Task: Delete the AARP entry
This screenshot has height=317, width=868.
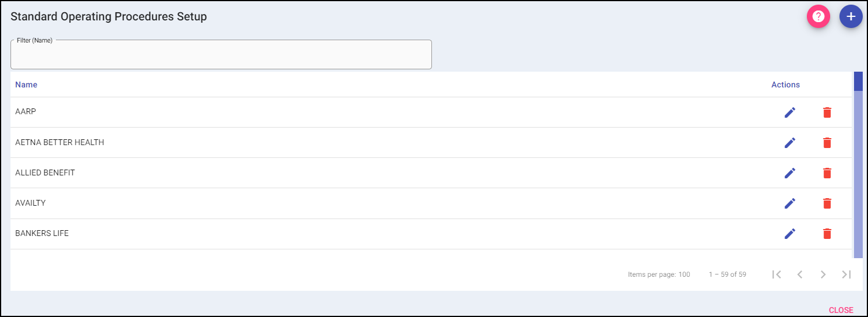Action: 827,112
